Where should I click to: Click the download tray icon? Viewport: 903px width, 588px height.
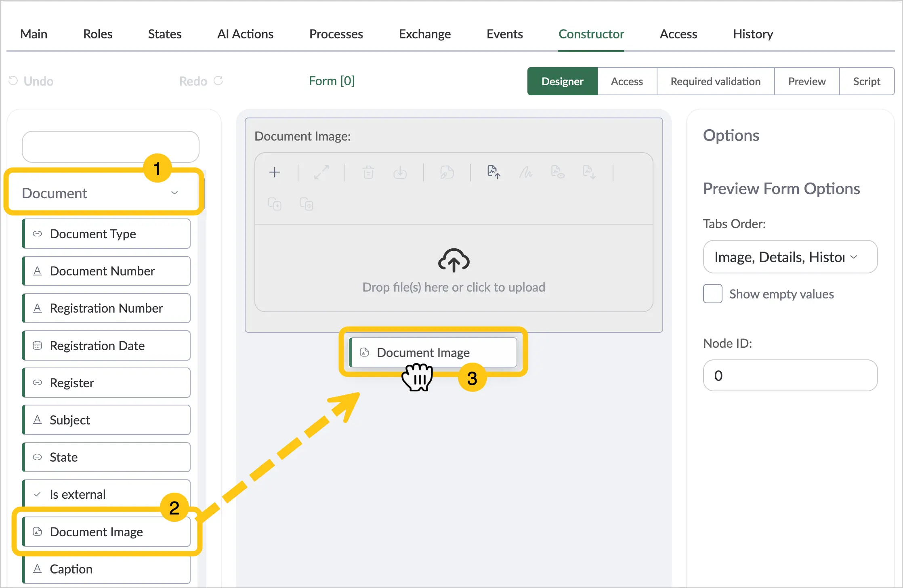click(x=400, y=172)
